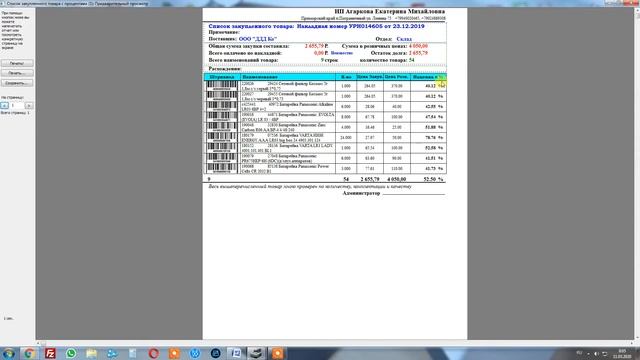Click the volume speaker icon in system tray

(x=596, y=353)
